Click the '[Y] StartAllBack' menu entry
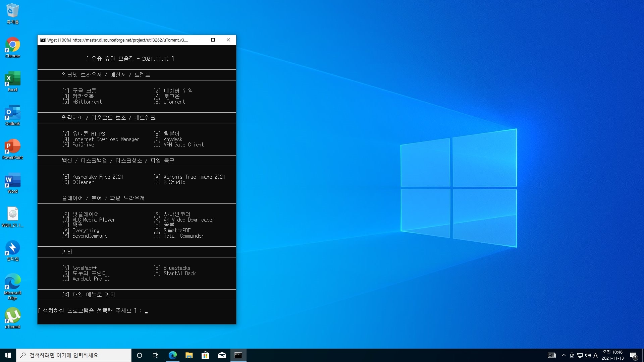 pyautogui.click(x=174, y=274)
